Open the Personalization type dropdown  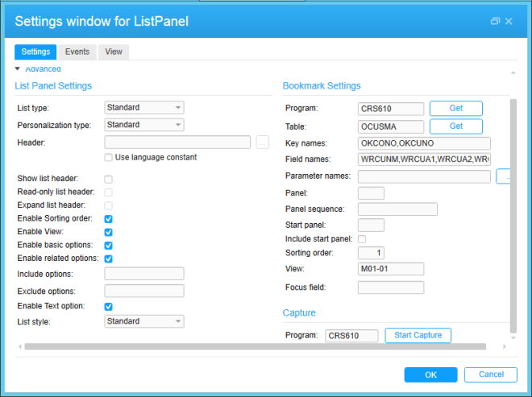tap(144, 125)
